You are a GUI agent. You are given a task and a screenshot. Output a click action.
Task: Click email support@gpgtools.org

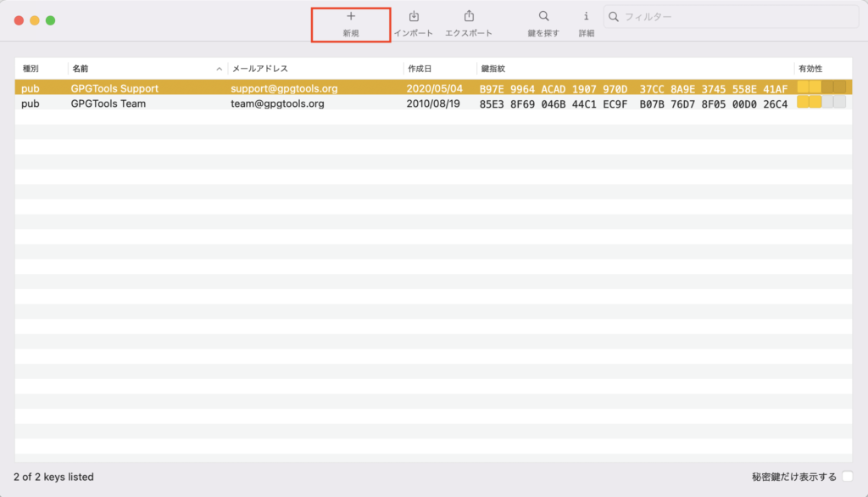284,89
